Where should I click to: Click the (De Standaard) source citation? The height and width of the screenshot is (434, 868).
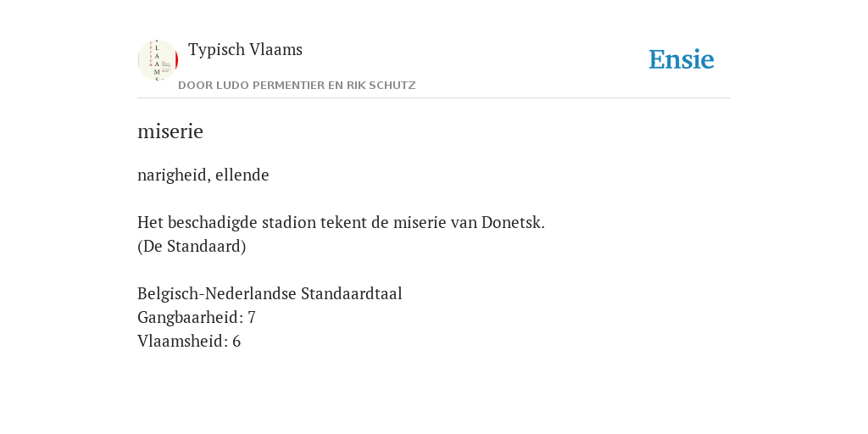pos(192,247)
